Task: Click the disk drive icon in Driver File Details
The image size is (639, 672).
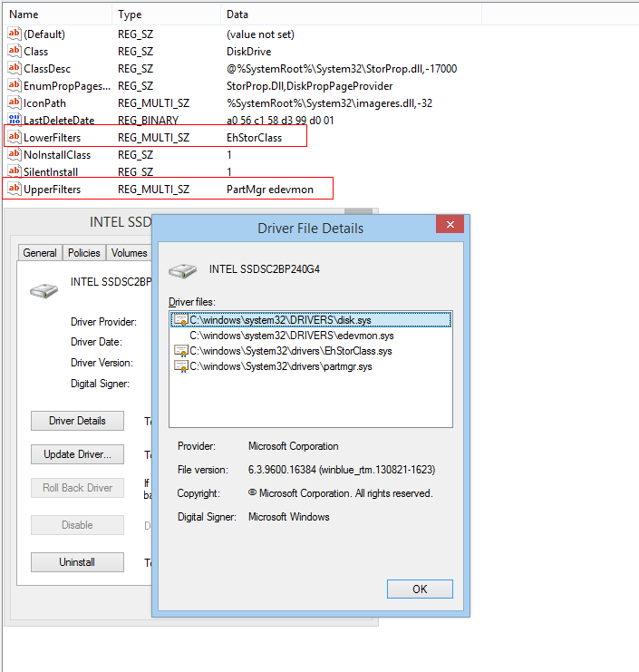Action: point(183,270)
